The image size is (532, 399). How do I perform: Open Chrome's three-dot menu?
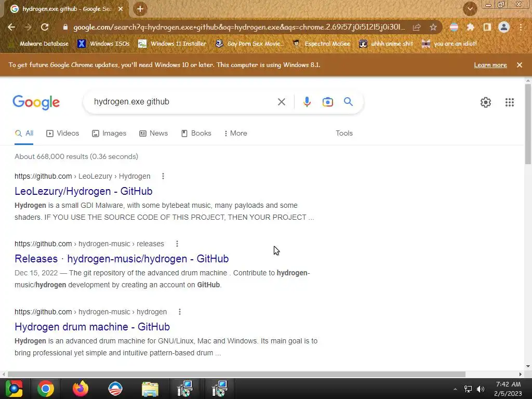[521, 27]
